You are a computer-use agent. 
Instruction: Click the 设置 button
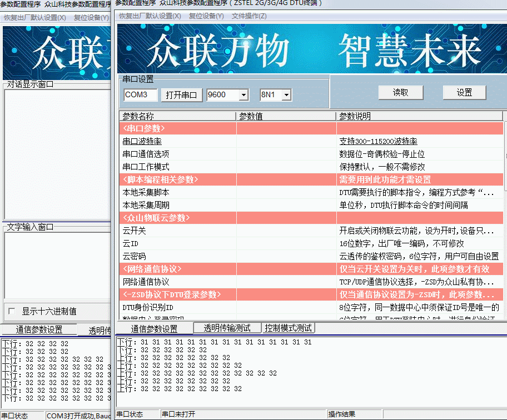464,92
